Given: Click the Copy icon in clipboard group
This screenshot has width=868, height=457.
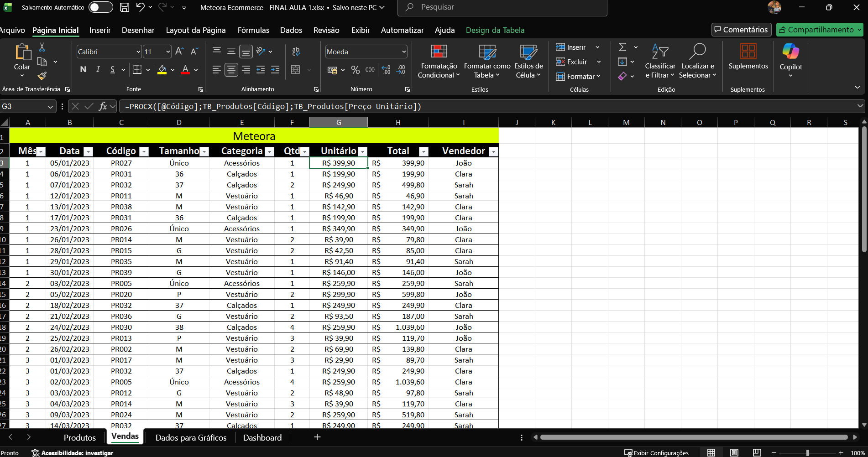Looking at the screenshot, I should [x=42, y=62].
